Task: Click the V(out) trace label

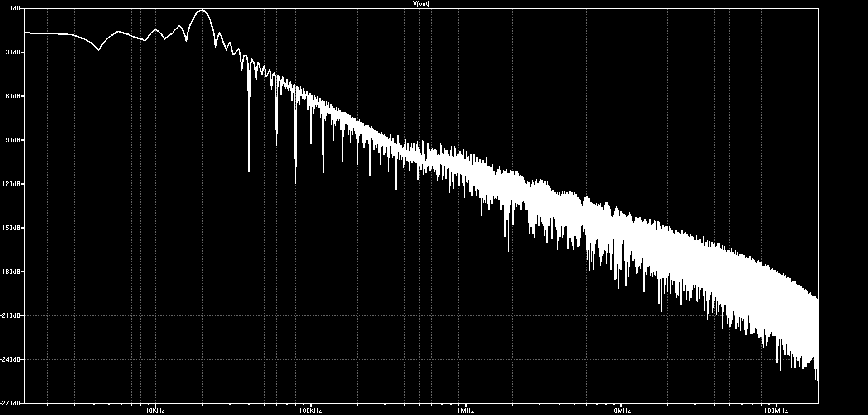Action: [x=421, y=4]
